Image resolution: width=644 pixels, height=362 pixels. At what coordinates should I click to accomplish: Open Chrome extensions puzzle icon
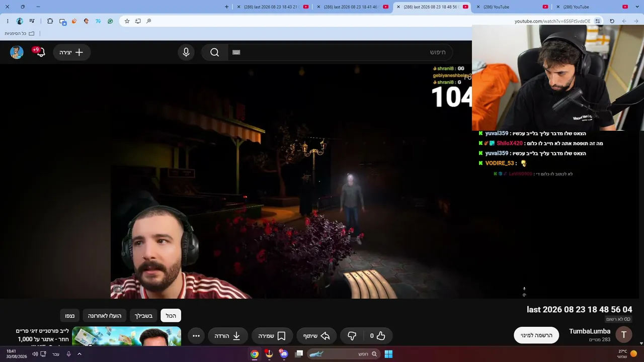pos(50,21)
